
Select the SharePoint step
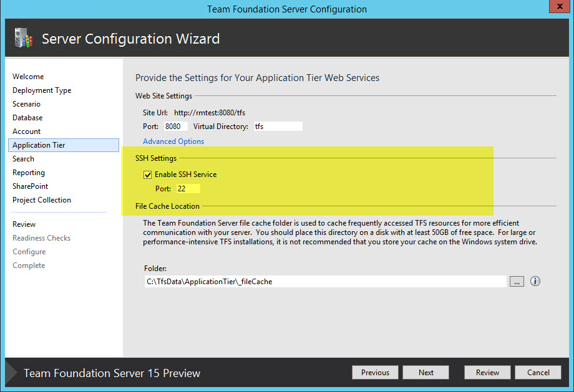(30, 186)
